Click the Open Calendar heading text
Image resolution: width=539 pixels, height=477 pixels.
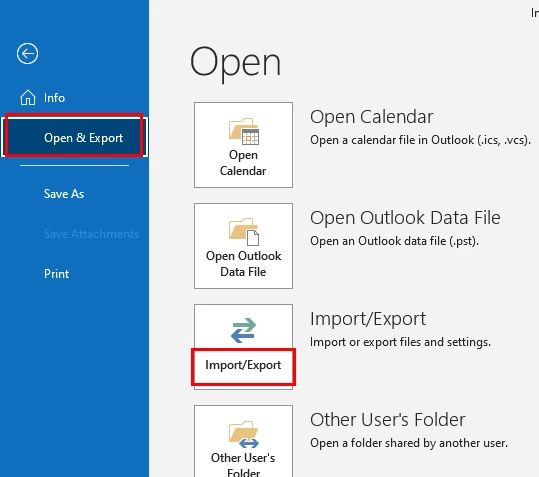[371, 117]
